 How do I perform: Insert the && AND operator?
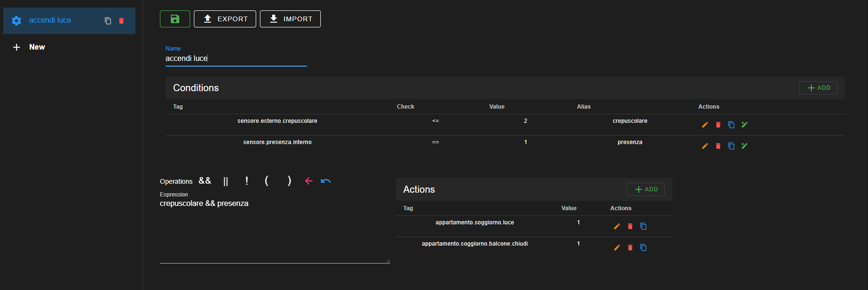205,181
